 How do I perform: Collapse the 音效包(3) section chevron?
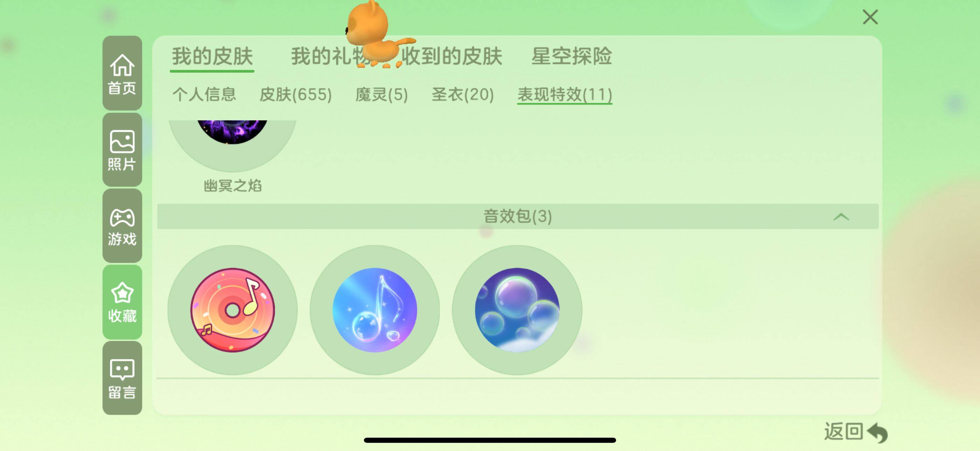841,217
